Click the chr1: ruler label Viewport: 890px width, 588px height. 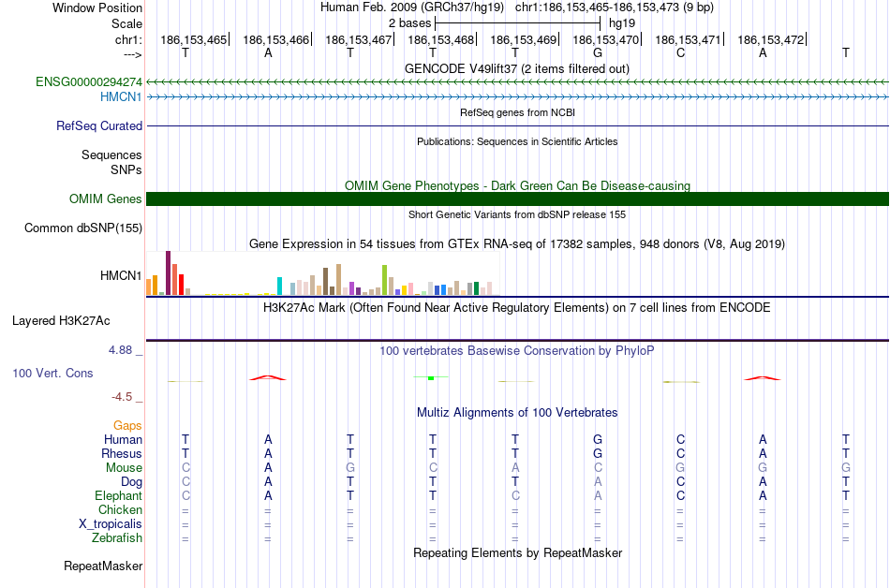129,39
